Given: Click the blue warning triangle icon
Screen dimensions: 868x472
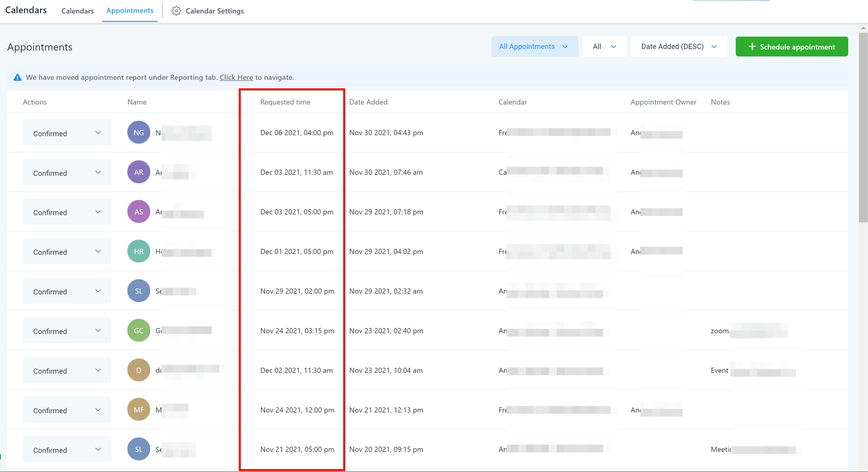Looking at the screenshot, I should pyautogui.click(x=17, y=78).
